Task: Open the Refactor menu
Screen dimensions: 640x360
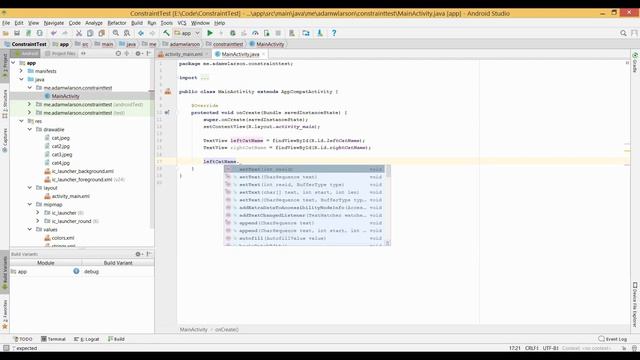Action: click(117, 23)
